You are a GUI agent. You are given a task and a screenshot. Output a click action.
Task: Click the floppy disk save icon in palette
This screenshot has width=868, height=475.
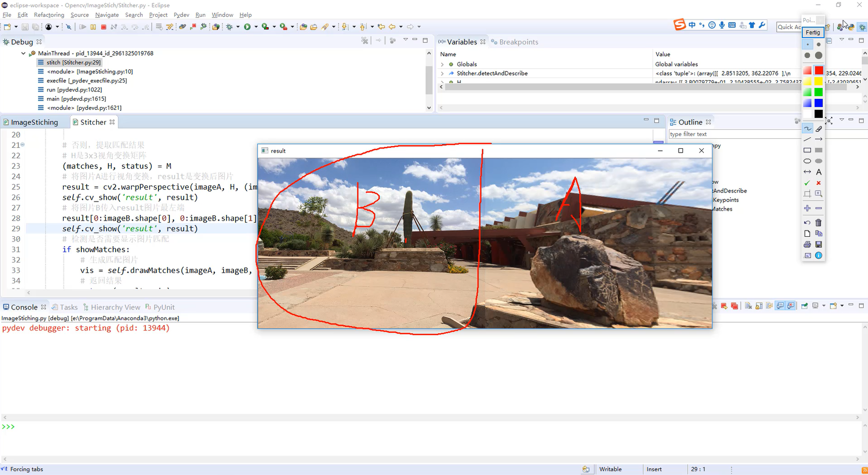(x=819, y=244)
